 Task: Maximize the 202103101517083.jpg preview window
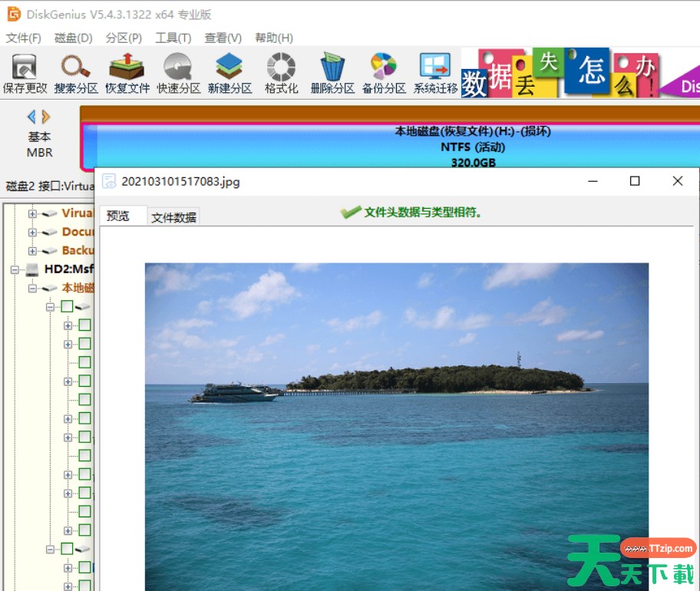pyautogui.click(x=635, y=181)
